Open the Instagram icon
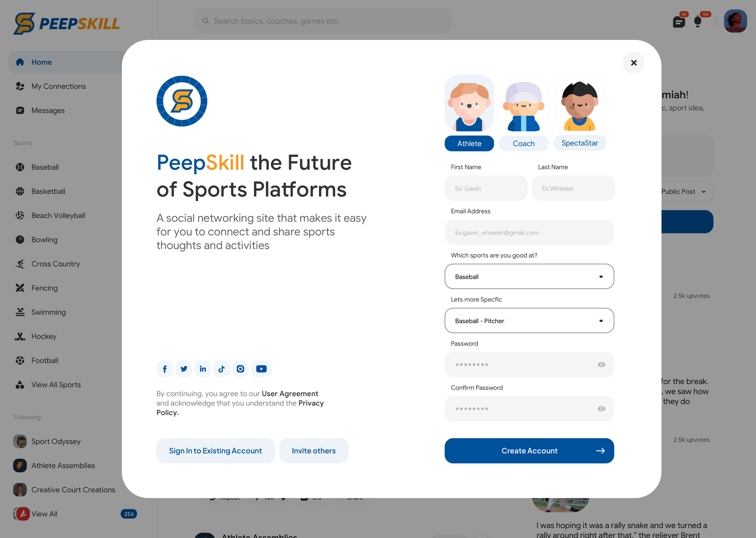756x538 pixels. pyautogui.click(x=241, y=369)
